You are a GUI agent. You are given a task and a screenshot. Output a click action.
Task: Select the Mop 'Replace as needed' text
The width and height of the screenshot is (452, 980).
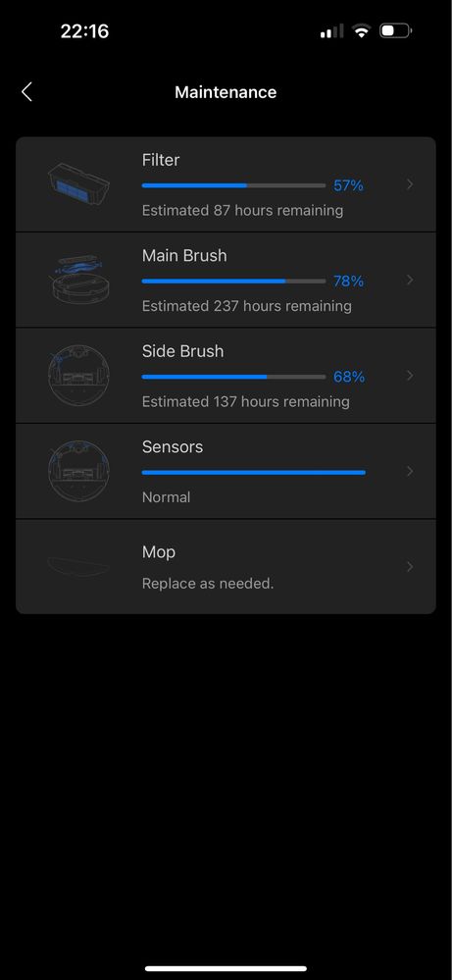208,584
